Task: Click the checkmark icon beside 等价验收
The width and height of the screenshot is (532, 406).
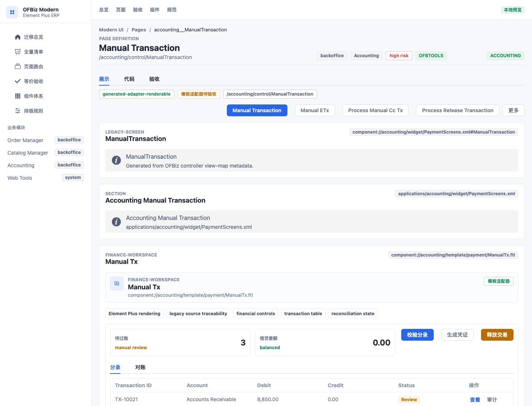Action: click(18, 81)
